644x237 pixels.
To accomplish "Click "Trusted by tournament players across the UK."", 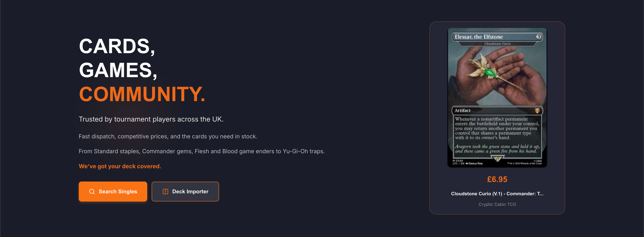I will pos(151,119).
